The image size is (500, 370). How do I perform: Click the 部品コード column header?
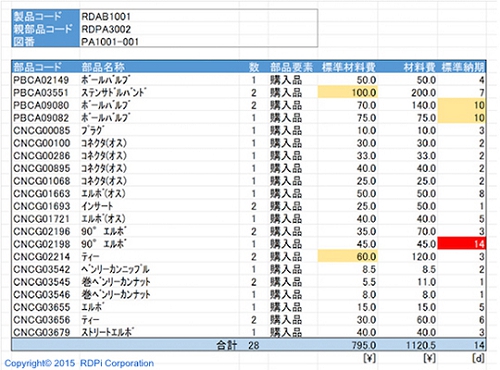[x=38, y=67]
